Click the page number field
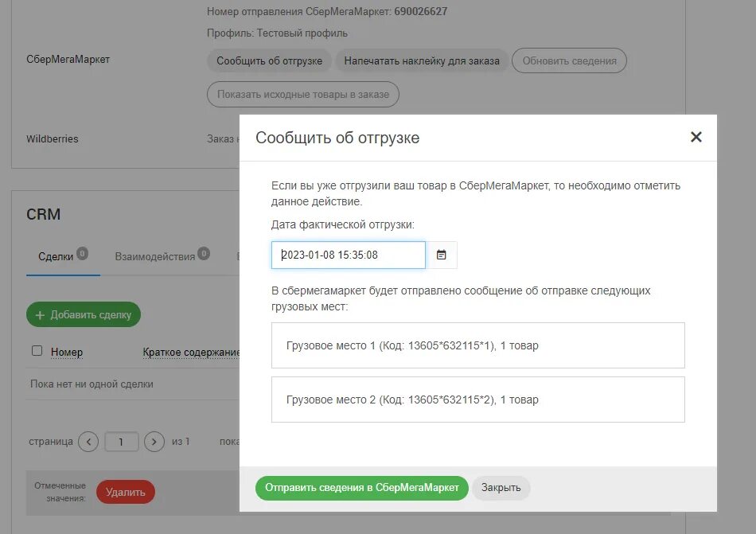The height and width of the screenshot is (534, 756). (121, 442)
